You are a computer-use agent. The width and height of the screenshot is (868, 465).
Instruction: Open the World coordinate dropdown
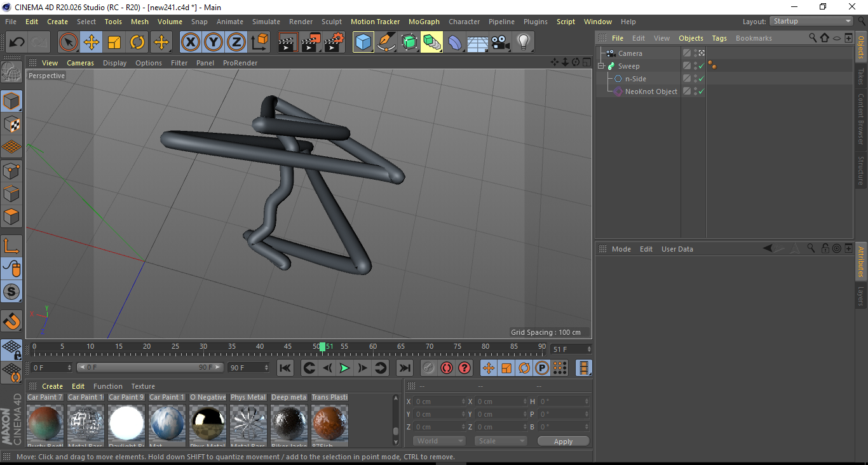click(439, 441)
